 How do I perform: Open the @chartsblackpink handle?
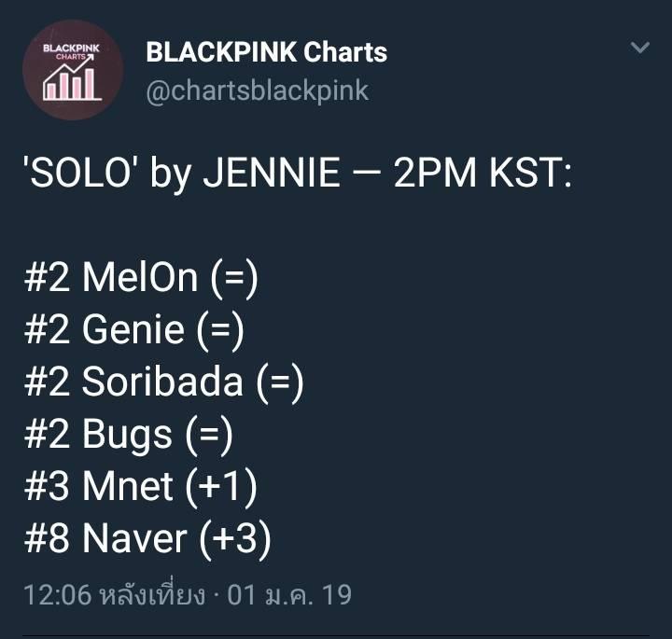point(258,91)
